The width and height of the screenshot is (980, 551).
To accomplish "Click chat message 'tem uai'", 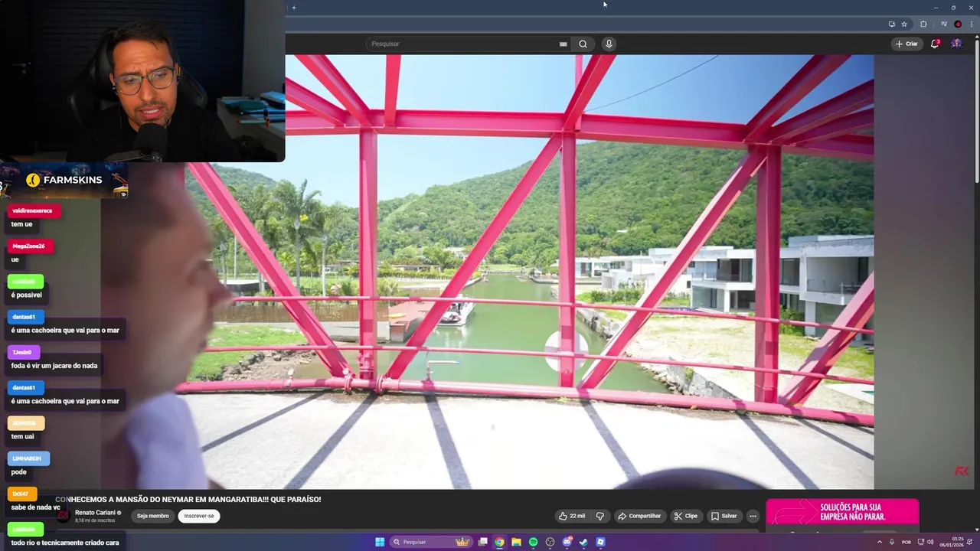I will point(23,436).
